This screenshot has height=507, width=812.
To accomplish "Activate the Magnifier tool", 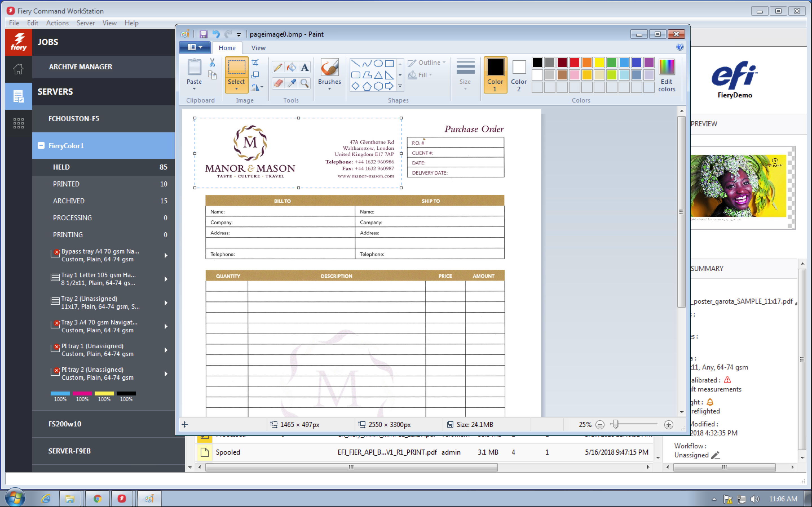I will 304,83.
